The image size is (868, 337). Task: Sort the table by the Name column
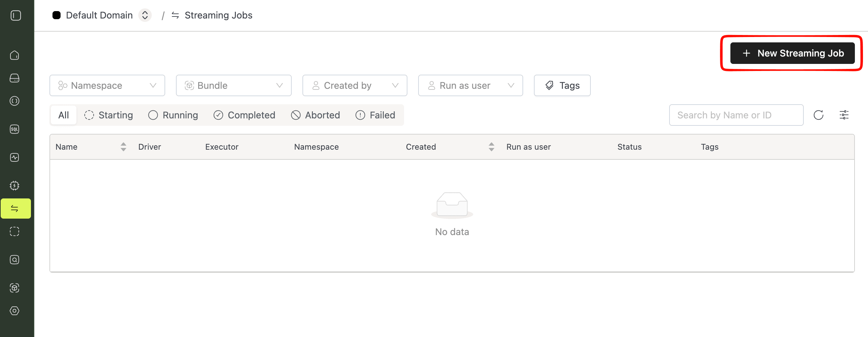click(123, 147)
